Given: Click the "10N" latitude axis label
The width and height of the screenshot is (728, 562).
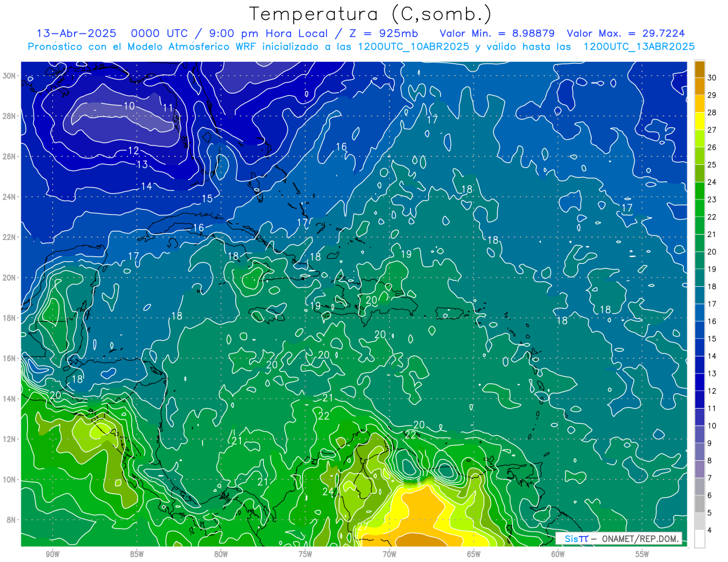Looking at the screenshot, I should 9,480.
